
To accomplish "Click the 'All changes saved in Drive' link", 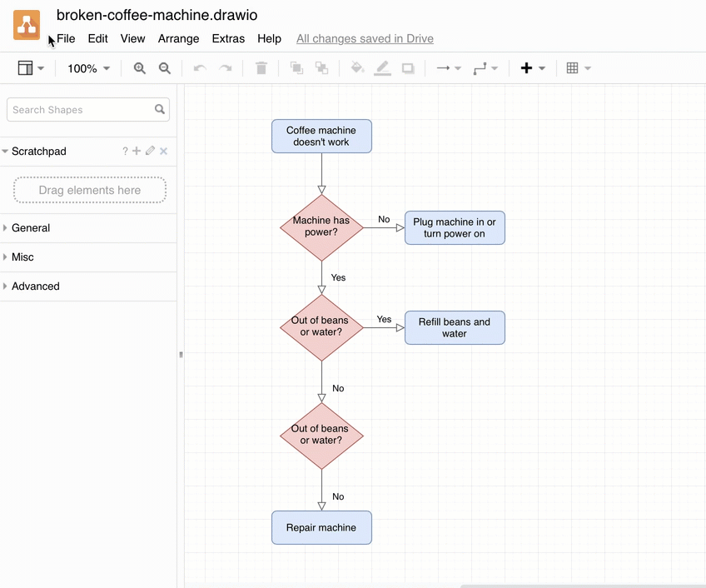I will (365, 38).
